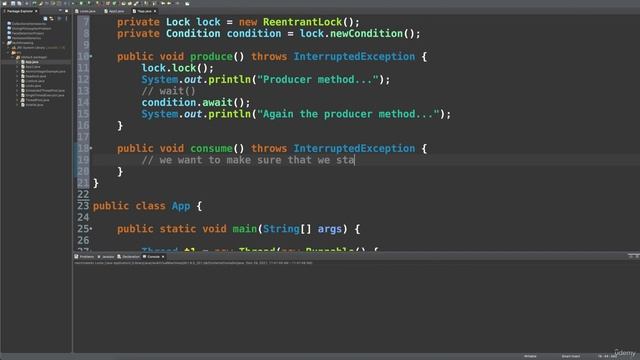Click the Smart Insert status bar entry
The height and width of the screenshot is (360, 640).
click(x=571, y=356)
